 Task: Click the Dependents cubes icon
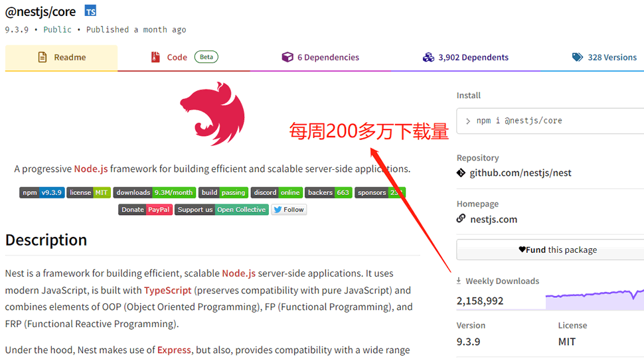click(x=428, y=57)
